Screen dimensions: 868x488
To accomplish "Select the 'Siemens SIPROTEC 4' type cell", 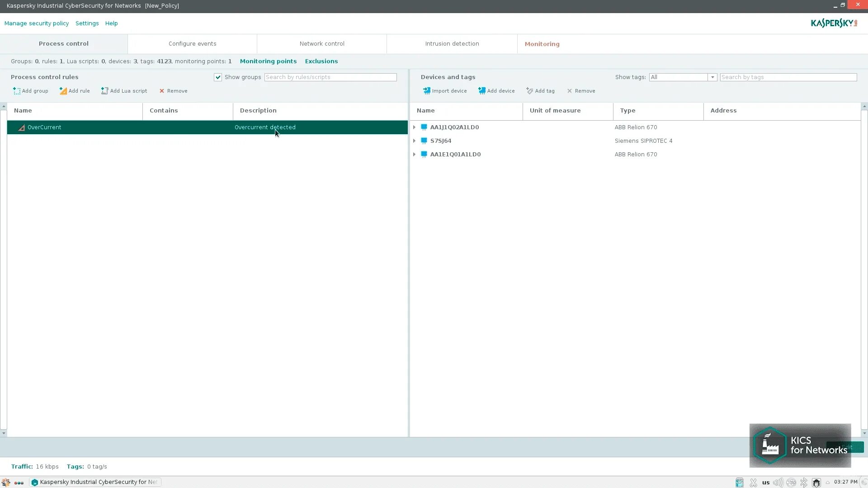I will tap(643, 141).
